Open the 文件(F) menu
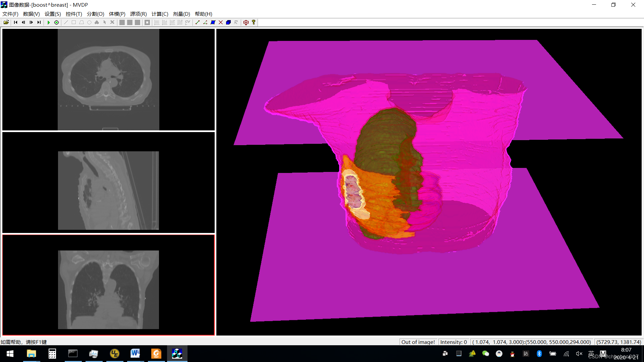The height and width of the screenshot is (362, 644). 10,14
